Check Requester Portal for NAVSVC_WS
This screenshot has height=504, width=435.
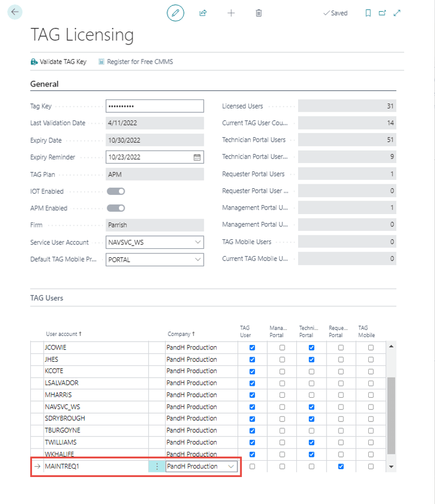pos(341,407)
